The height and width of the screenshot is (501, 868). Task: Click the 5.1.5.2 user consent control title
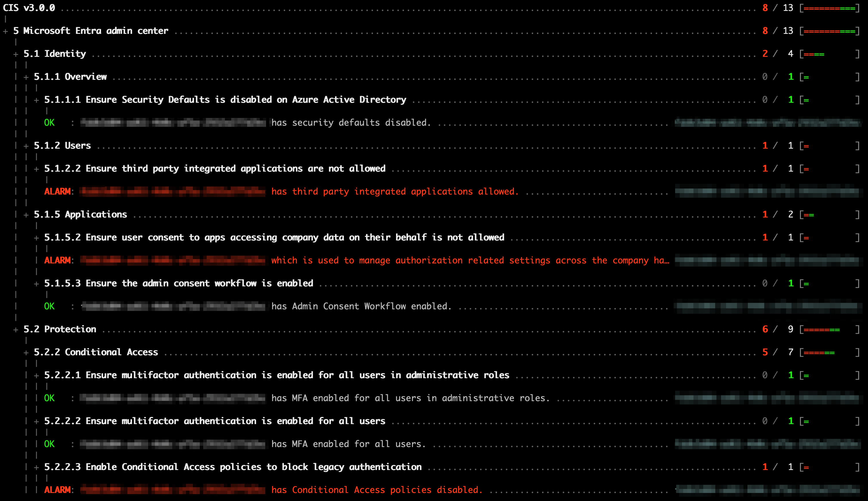click(x=274, y=237)
